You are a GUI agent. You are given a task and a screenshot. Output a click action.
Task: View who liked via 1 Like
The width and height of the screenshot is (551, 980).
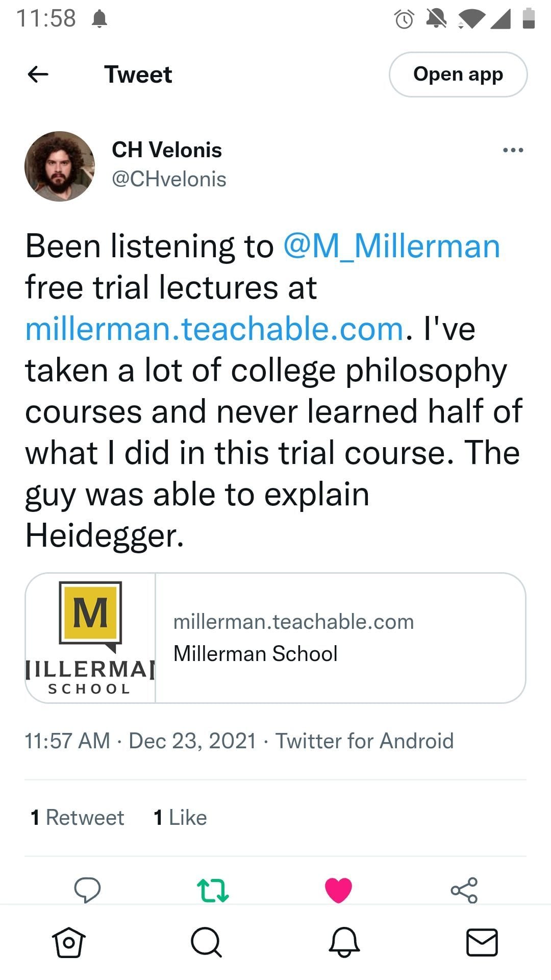click(x=180, y=818)
